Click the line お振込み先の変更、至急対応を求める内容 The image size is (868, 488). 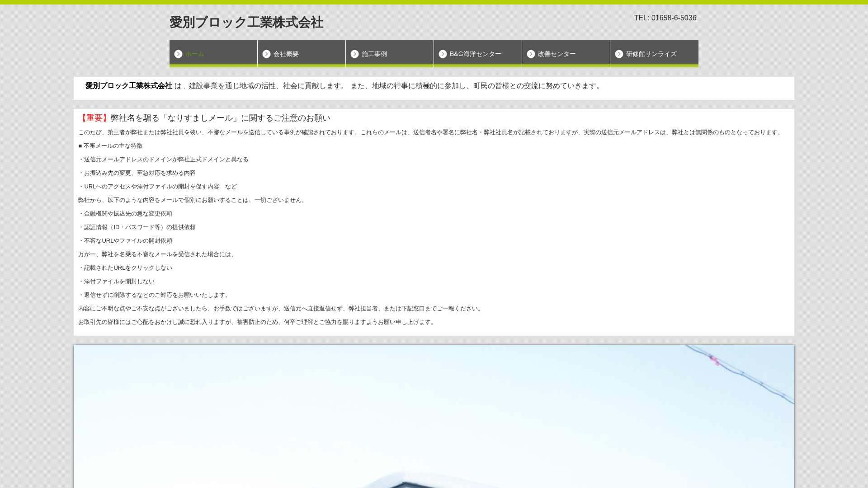coord(137,173)
